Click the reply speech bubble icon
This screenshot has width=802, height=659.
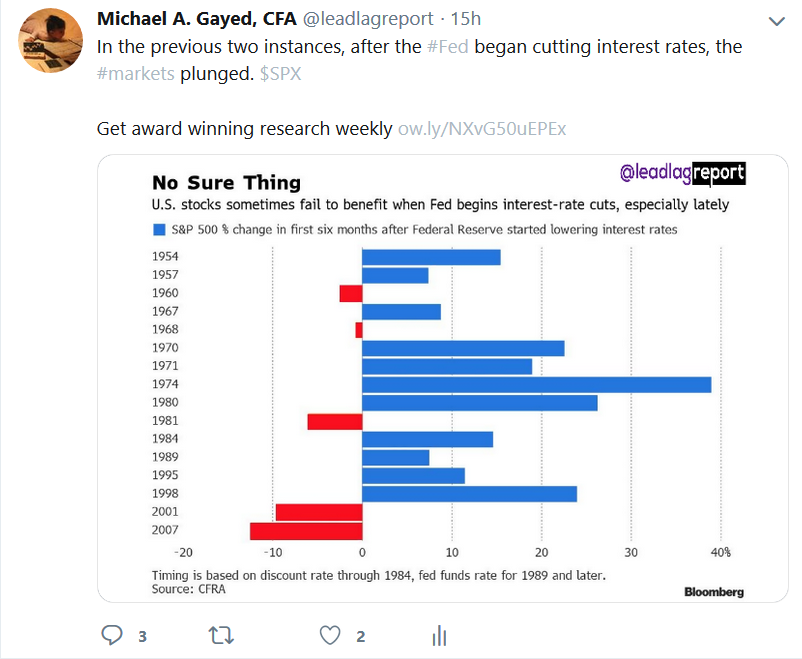click(112, 635)
